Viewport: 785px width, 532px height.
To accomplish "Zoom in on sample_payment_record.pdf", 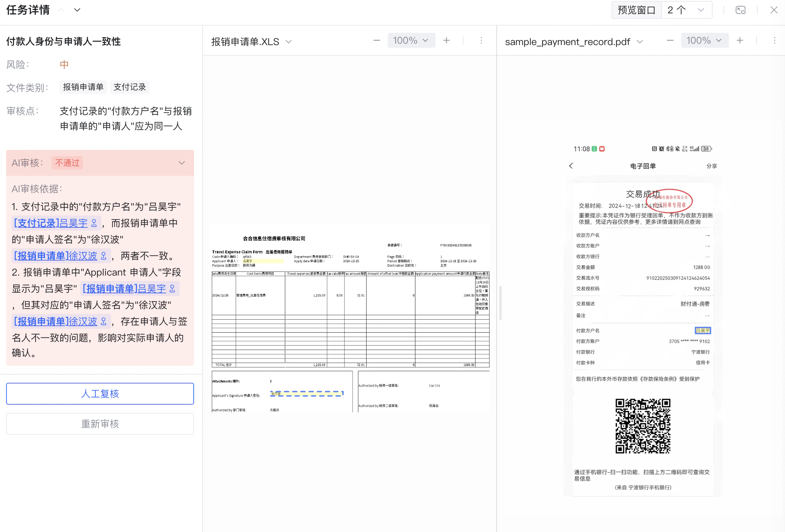I will [740, 40].
